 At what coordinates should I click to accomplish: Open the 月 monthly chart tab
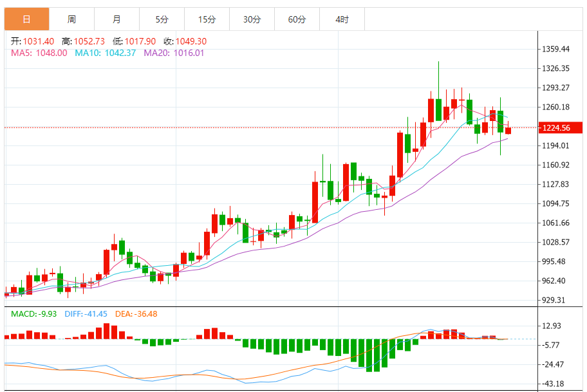[116, 19]
